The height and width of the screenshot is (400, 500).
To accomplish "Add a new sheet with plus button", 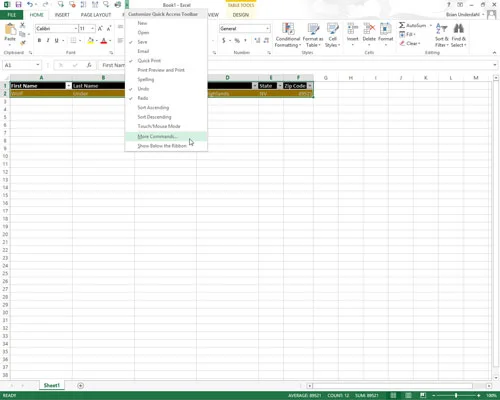I will pos(80,386).
